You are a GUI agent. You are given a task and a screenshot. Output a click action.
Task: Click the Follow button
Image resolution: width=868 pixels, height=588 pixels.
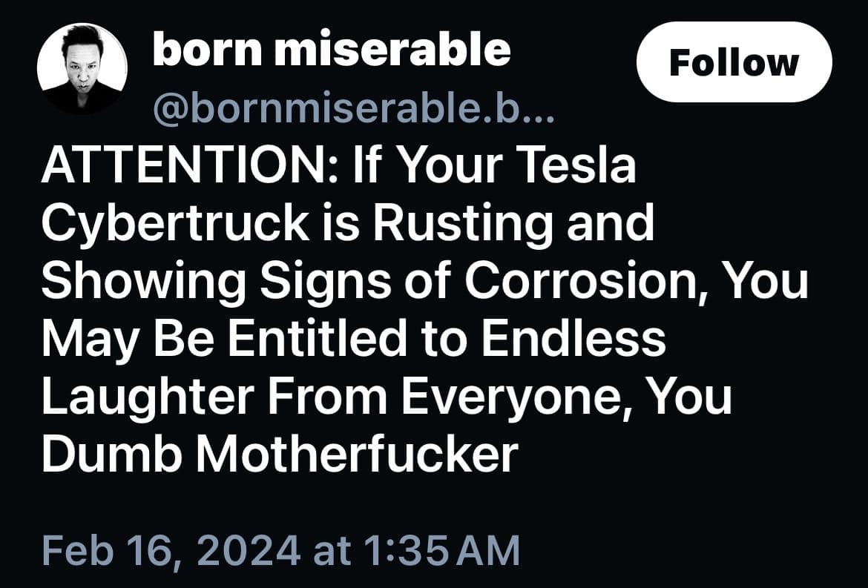(734, 63)
